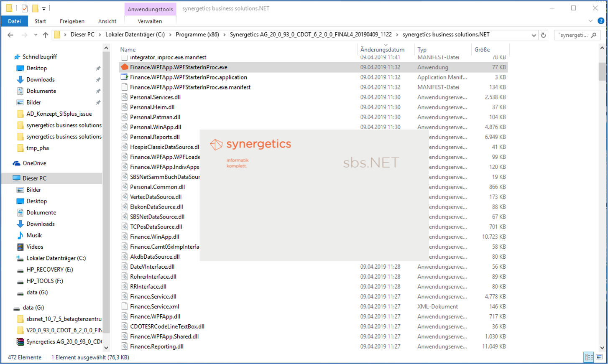Click the down arrow of the file list scrollbar

pyautogui.click(x=602, y=347)
